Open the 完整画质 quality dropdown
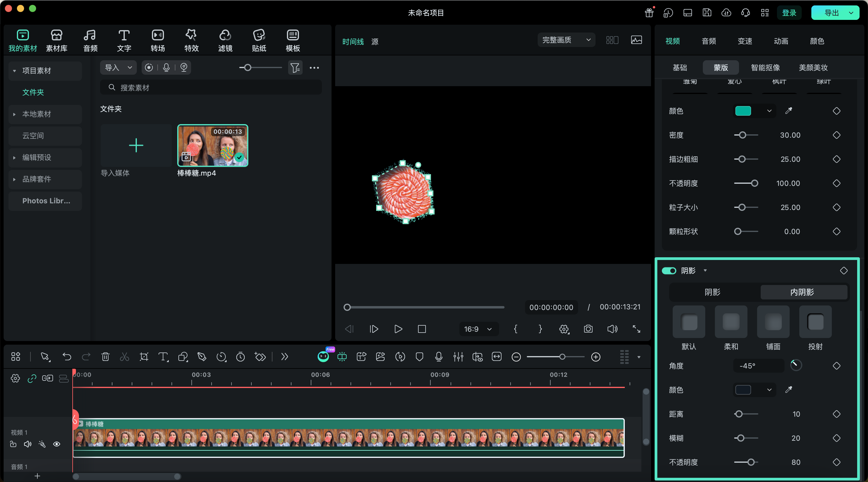868x482 pixels. pyautogui.click(x=566, y=40)
